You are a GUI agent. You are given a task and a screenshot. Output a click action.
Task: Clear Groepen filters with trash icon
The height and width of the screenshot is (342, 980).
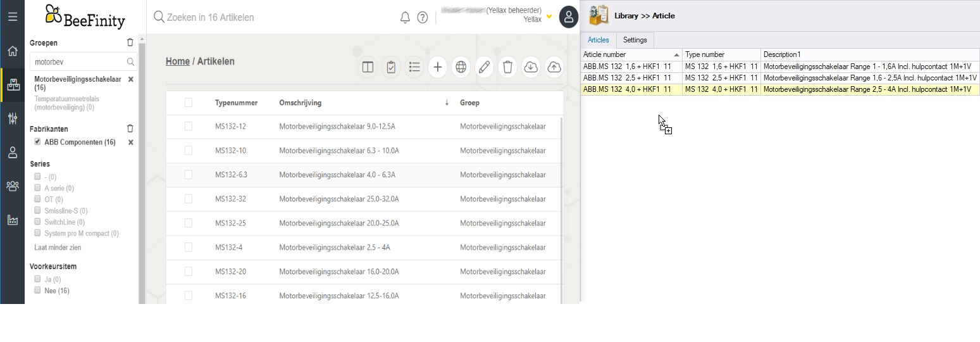(x=130, y=43)
